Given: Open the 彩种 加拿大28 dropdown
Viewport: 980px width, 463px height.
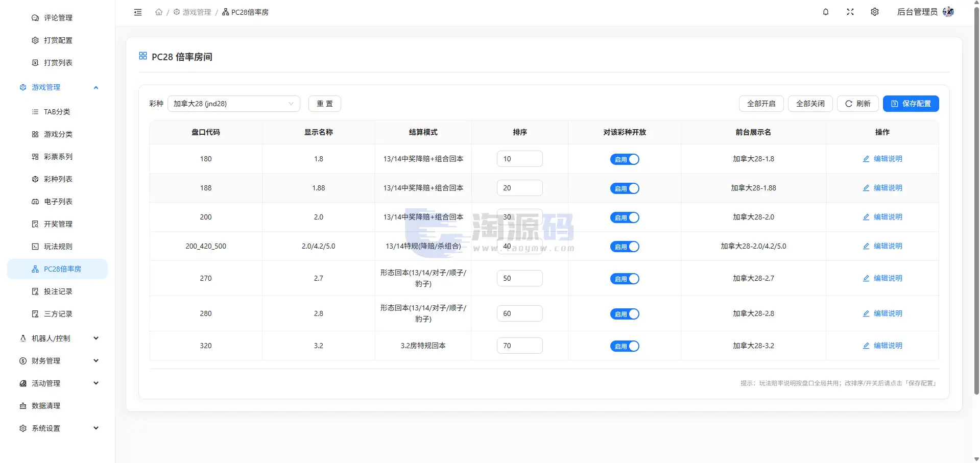Looking at the screenshot, I should tap(234, 104).
